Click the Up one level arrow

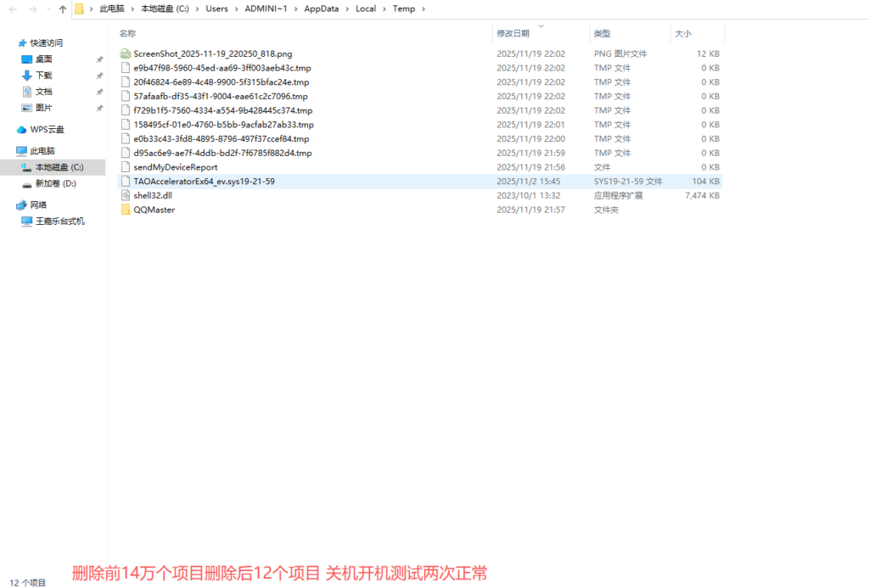[63, 9]
